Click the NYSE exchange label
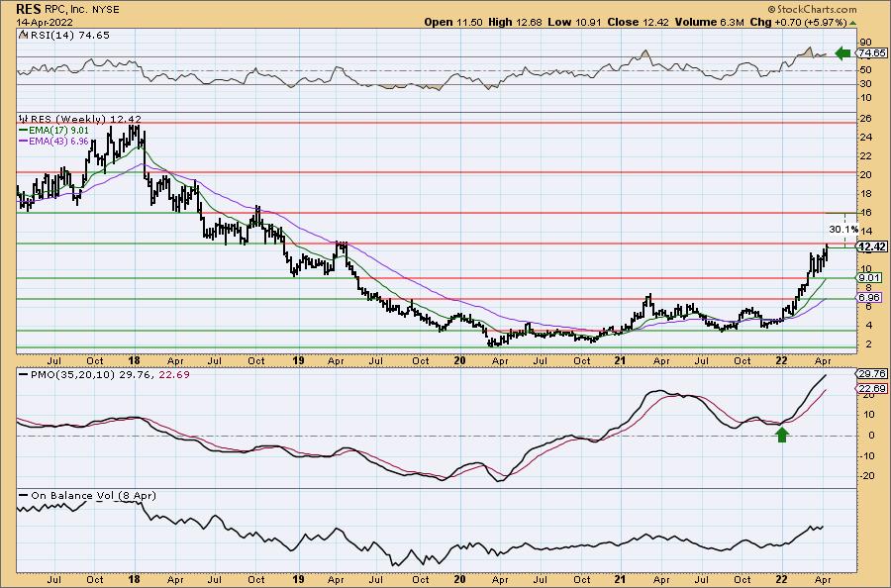This screenshot has width=891, height=588. point(107,10)
